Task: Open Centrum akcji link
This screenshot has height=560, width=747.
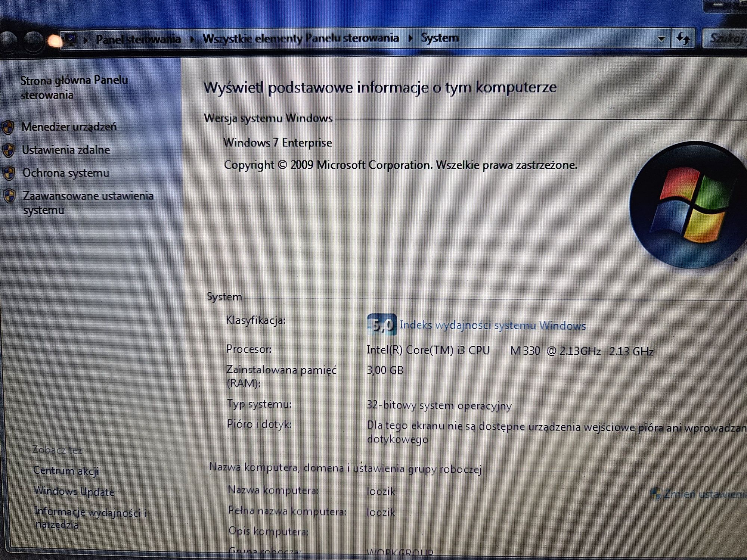Action: pyautogui.click(x=66, y=471)
